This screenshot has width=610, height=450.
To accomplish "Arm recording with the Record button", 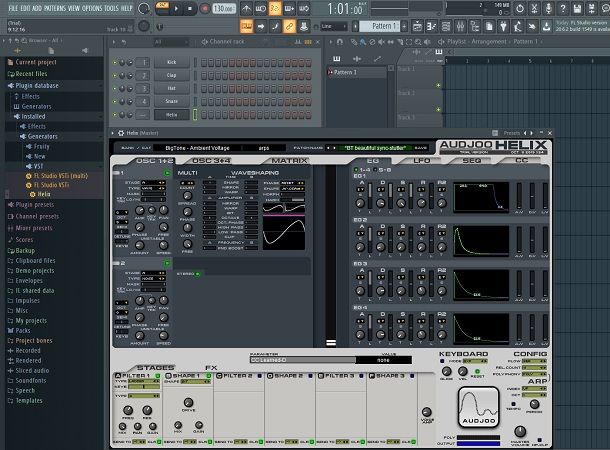I will click(204, 9).
